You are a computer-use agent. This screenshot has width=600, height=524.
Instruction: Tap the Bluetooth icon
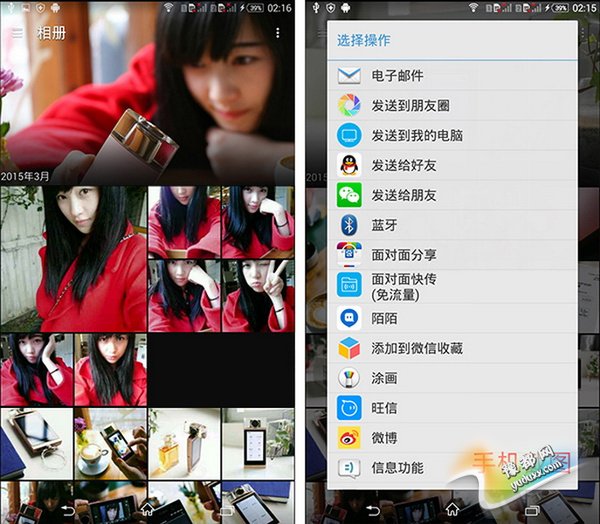tap(349, 225)
